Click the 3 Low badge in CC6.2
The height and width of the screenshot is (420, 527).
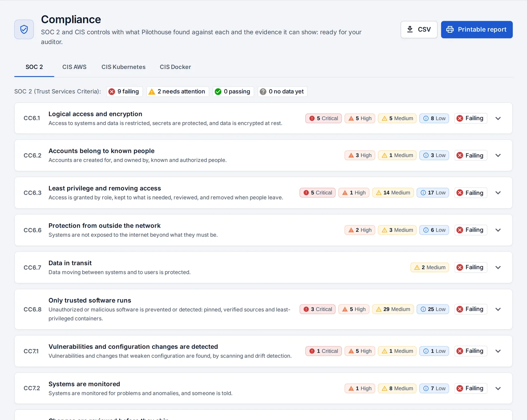click(x=434, y=155)
